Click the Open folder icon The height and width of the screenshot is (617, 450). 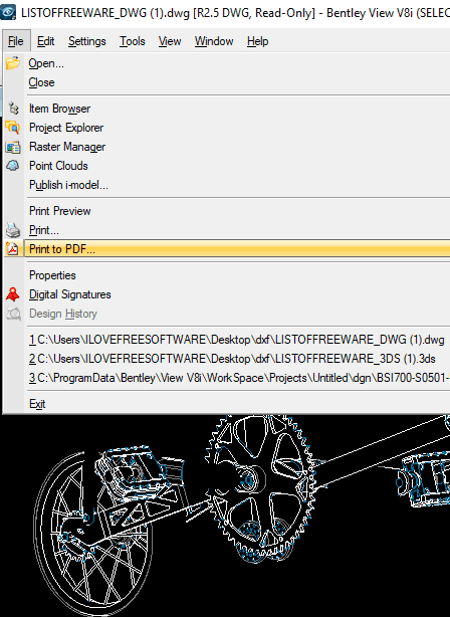(x=13, y=63)
